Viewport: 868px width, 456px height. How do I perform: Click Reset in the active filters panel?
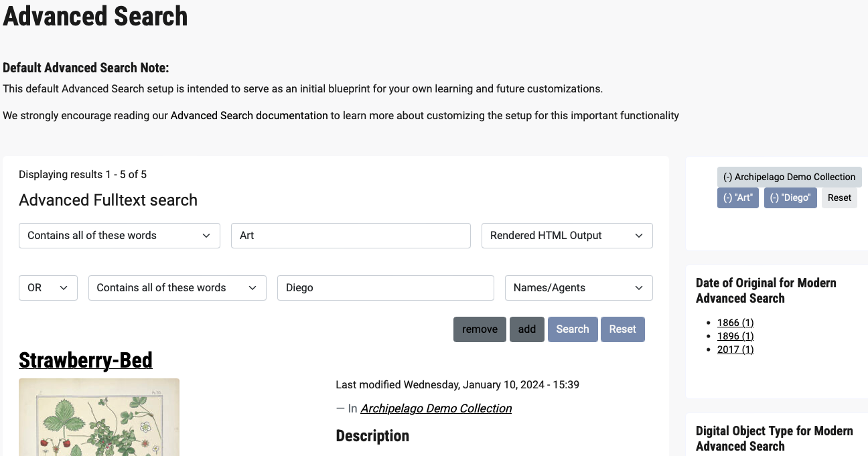click(x=839, y=198)
